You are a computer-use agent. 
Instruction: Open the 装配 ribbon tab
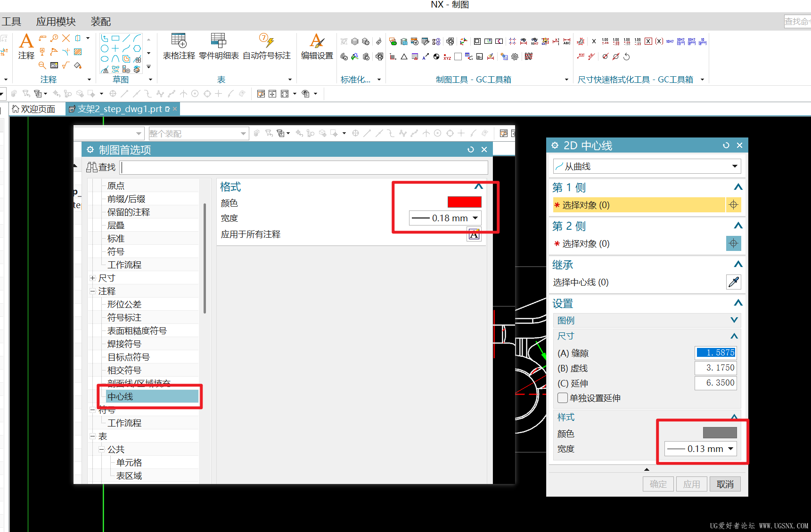pyautogui.click(x=101, y=22)
